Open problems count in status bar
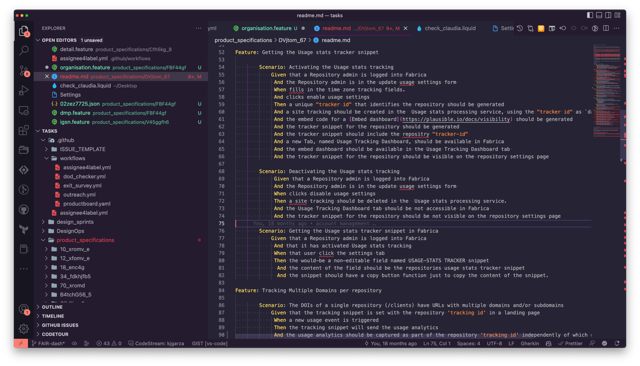Screen dimensions: 640x366 (x=109, y=344)
